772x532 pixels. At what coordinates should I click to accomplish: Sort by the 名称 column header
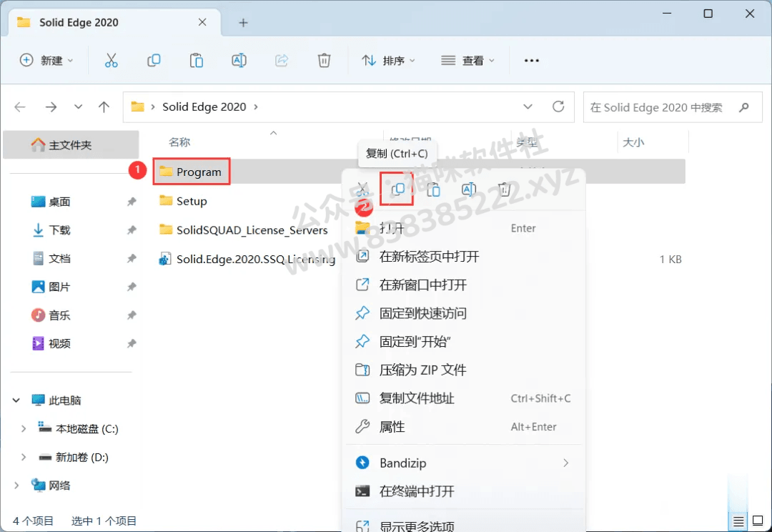click(x=179, y=142)
